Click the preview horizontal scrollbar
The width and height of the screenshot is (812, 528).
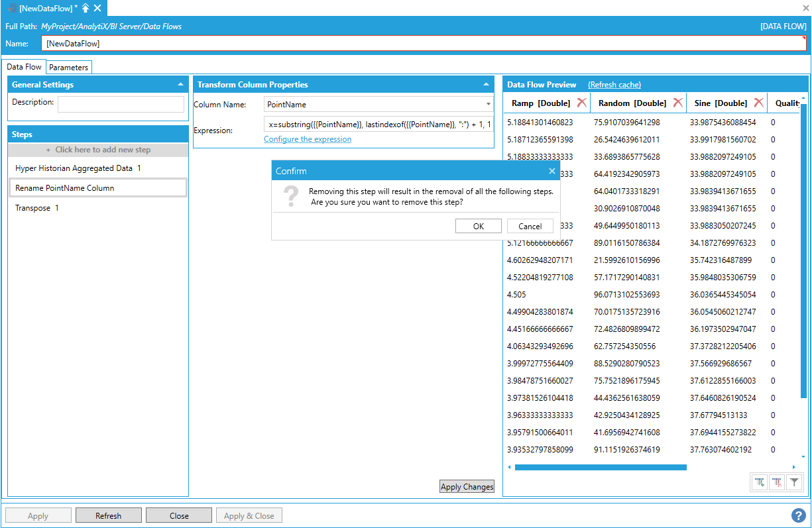point(600,467)
